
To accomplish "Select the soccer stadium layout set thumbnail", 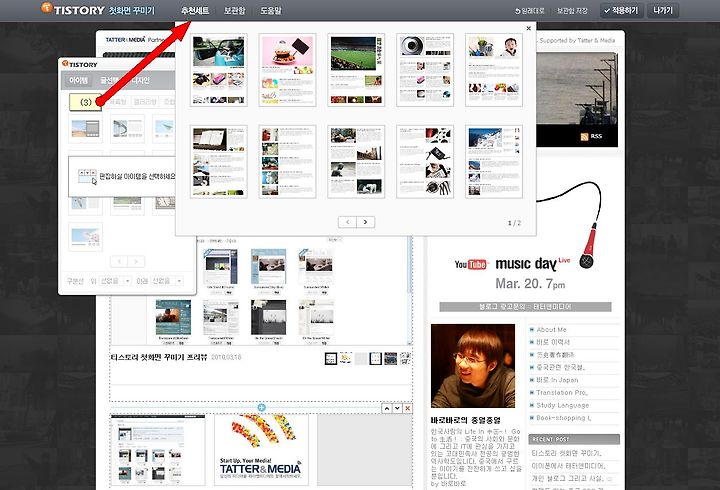I will pyautogui.click(x=356, y=70).
